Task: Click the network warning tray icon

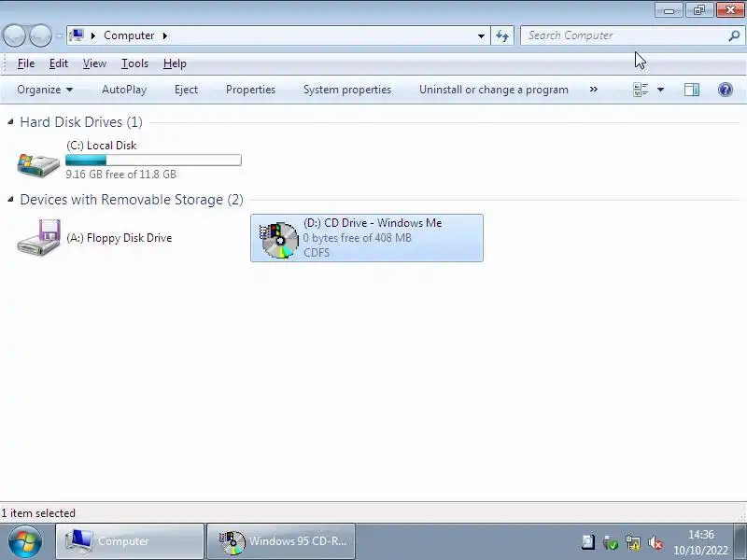Action: point(633,542)
